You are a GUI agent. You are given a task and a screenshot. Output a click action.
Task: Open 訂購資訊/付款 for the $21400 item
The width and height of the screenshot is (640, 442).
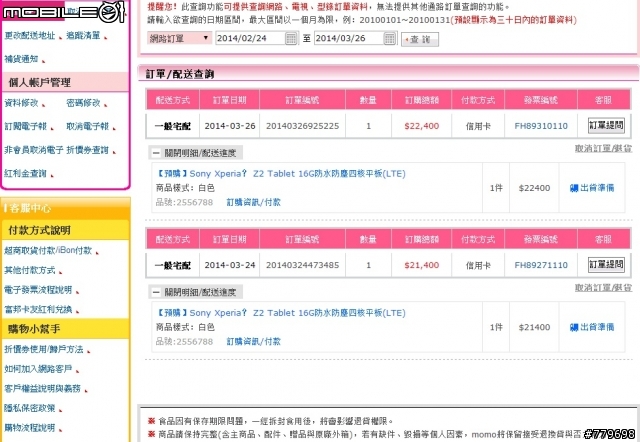point(253,341)
